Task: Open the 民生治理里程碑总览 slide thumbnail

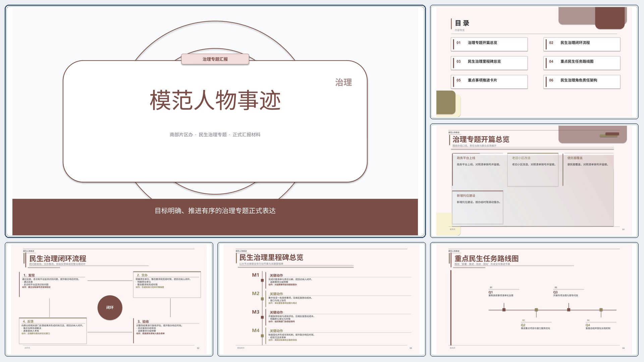Action: [x=321, y=299]
